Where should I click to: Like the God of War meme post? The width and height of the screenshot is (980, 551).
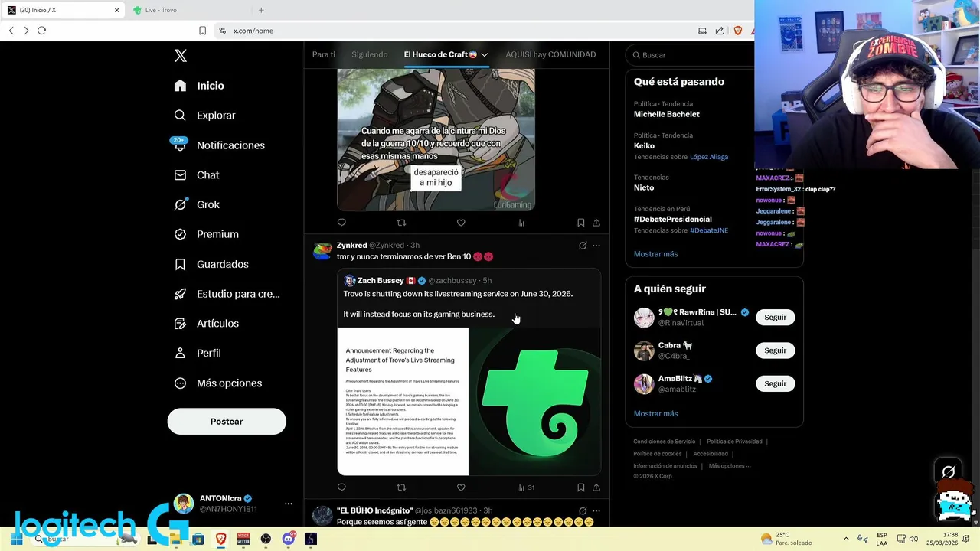[x=461, y=223]
